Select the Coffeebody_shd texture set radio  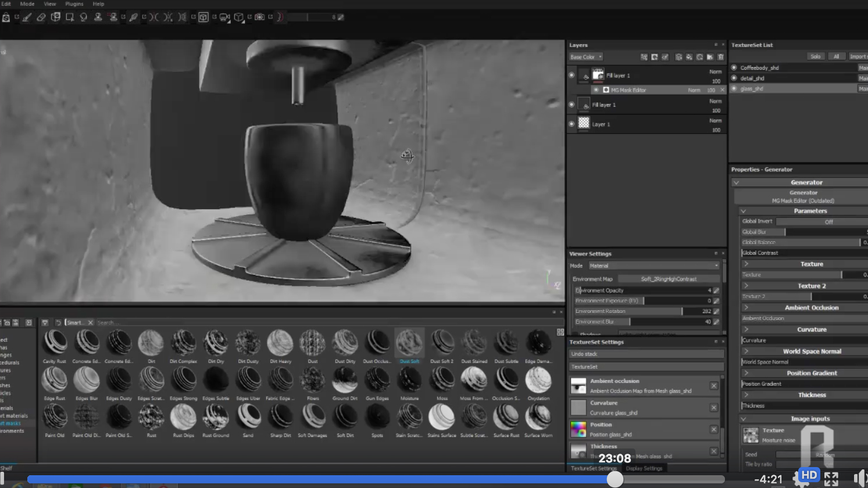[x=734, y=68]
